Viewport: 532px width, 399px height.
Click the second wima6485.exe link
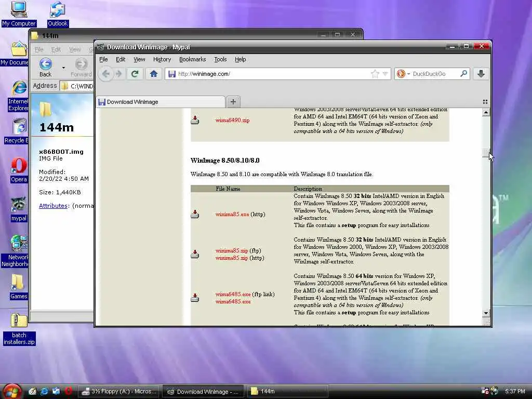click(233, 302)
